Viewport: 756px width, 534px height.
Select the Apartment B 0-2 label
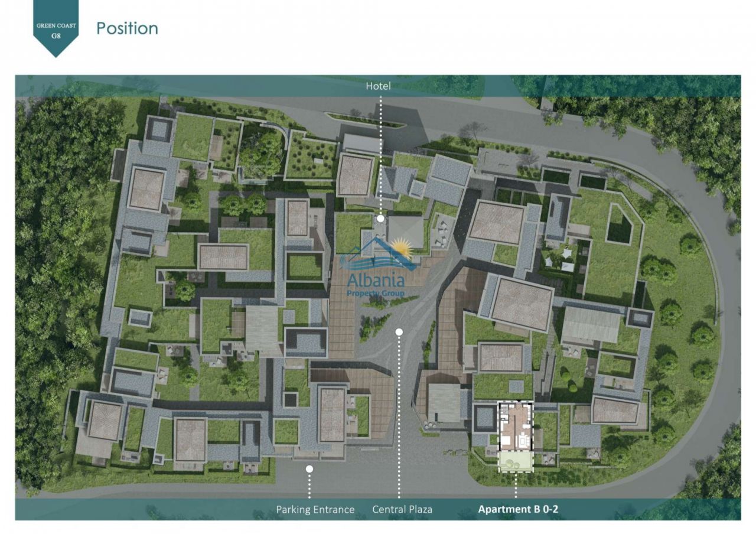518,509
